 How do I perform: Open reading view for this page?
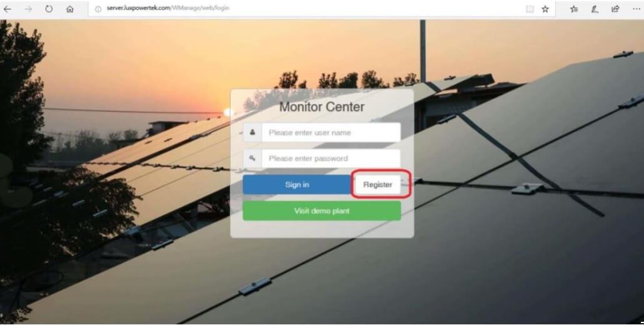[x=530, y=9]
